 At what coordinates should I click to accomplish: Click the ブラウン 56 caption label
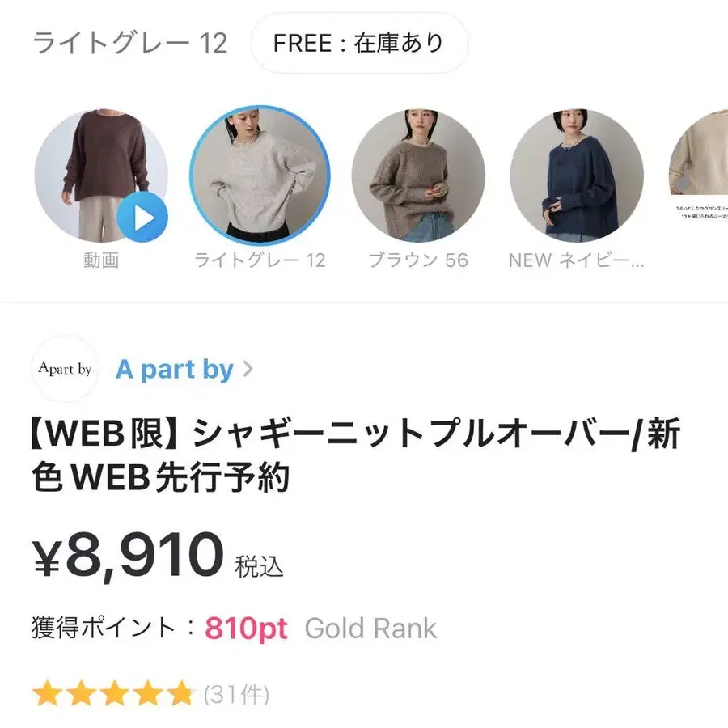(x=418, y=260)
